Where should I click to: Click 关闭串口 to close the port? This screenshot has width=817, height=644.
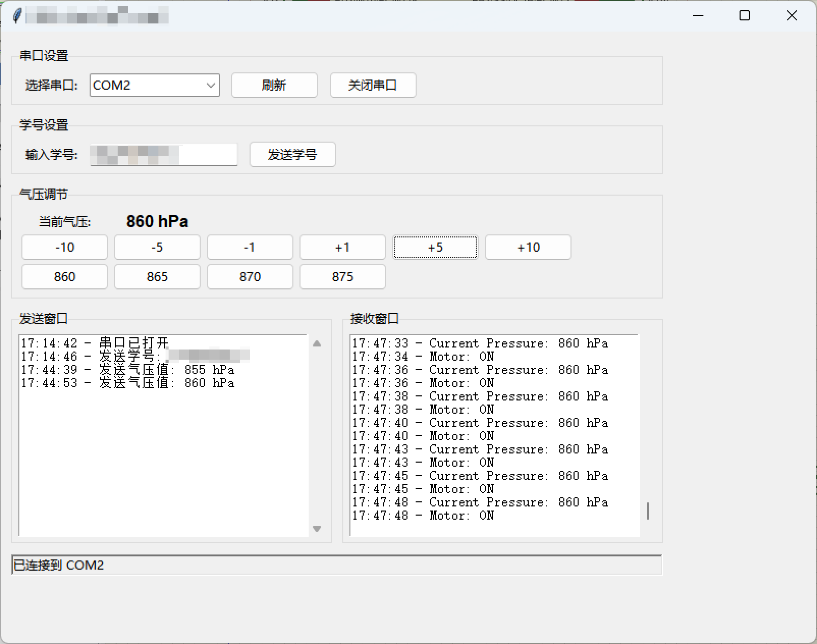(x=373, y=85)
